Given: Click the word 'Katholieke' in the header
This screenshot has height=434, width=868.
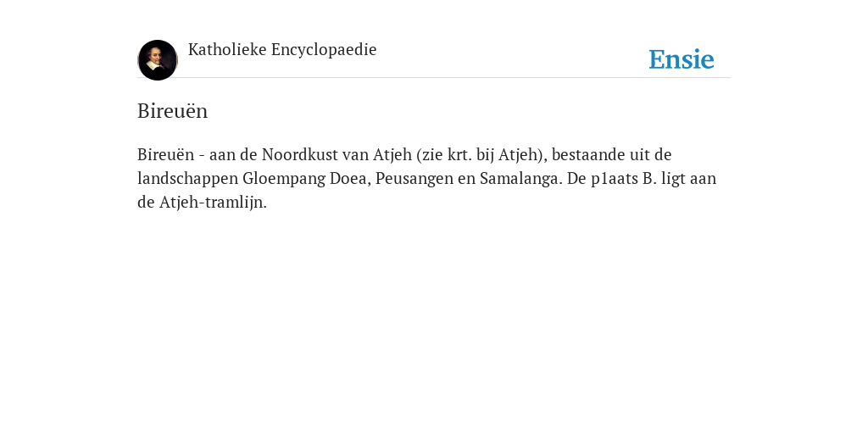Looking at the screenshot, I should [x=227, y=50].
